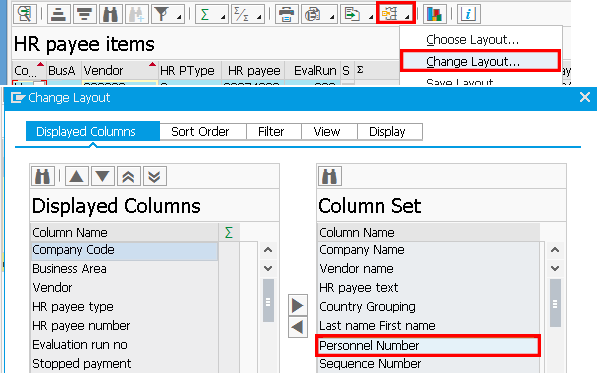Click left arrow to show selected column

click(x=298, y=327)
